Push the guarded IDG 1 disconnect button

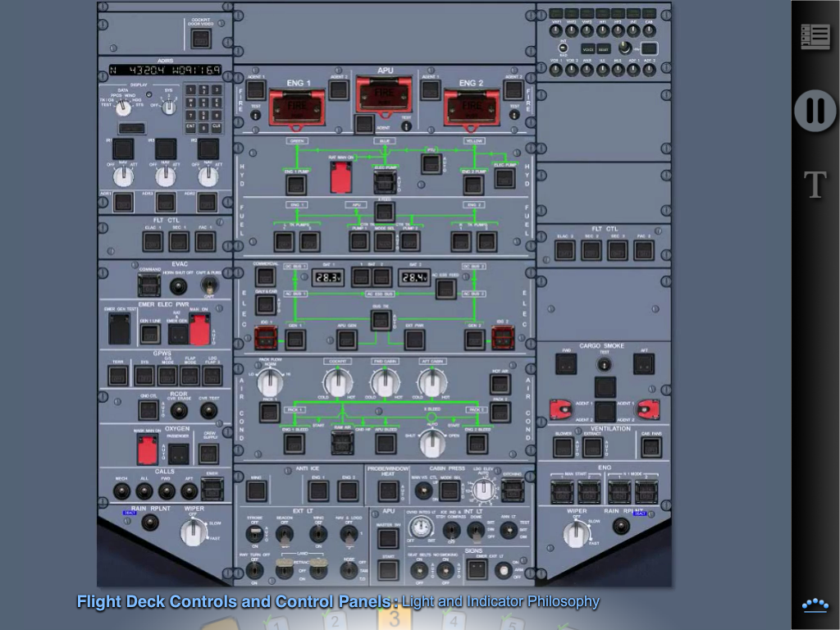pyautogui.click(x=266, y=338)
